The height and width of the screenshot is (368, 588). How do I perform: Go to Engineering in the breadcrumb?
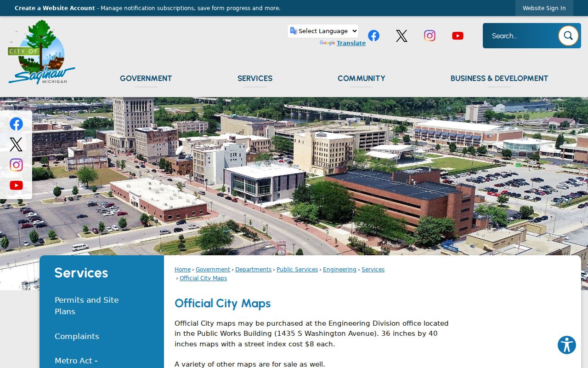339,270
